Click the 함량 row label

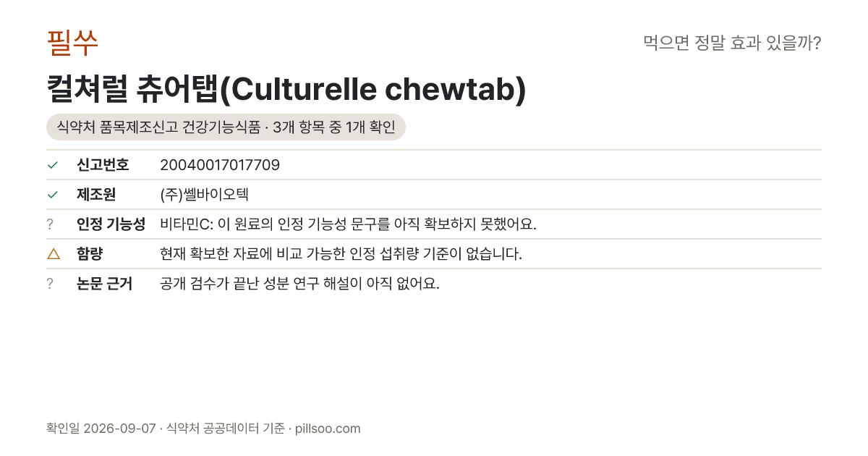click(x=90, y=254)
